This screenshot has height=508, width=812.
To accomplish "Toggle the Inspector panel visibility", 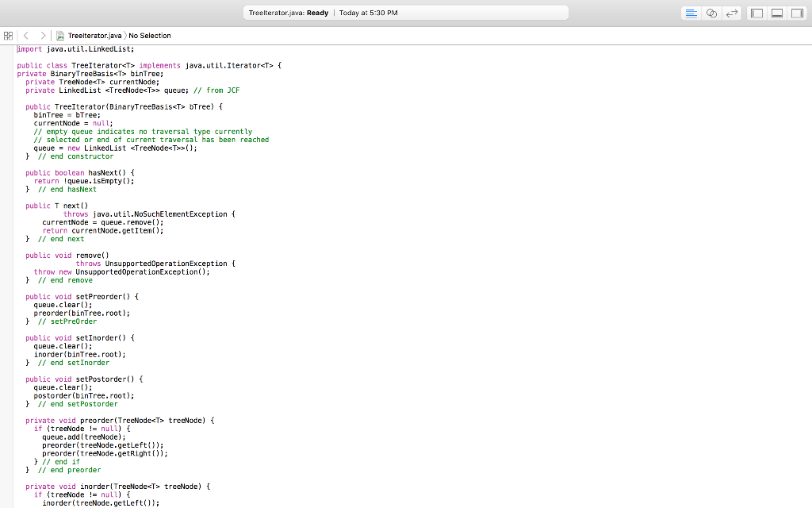I will tap(796, 13).
